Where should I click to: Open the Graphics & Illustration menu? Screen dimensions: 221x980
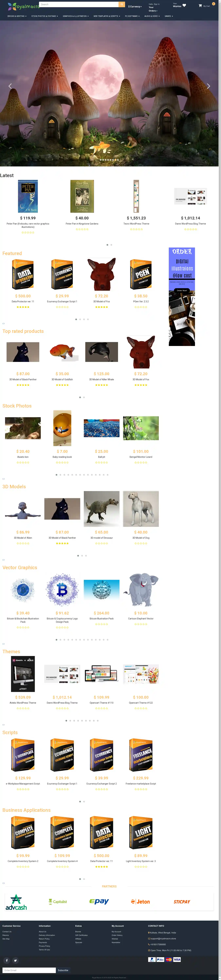pyautogui.click(x=76, y=16)
